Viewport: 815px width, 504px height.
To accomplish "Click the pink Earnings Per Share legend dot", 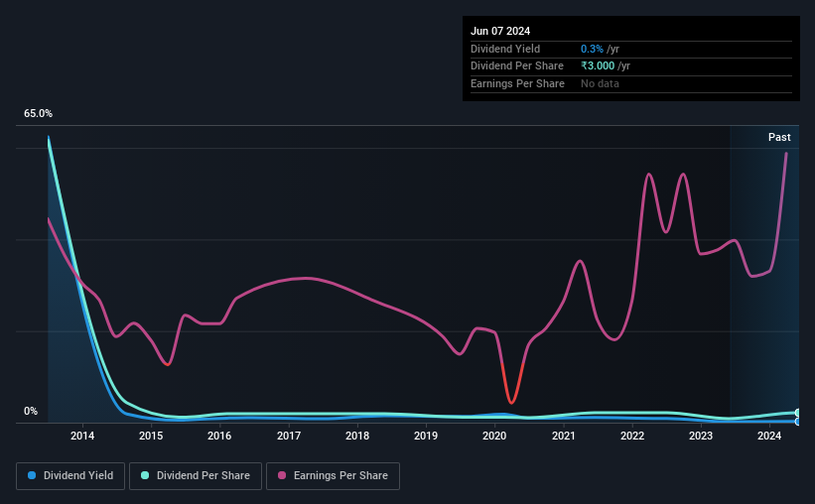I will (282, 475).
